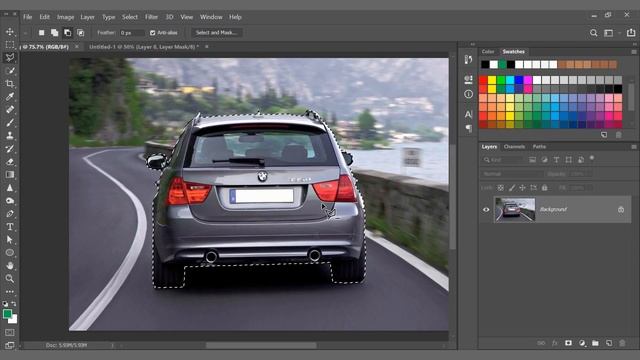Open the Normal blend mode dropdown
The image size is (640, 360).
(x=511, y=174)
